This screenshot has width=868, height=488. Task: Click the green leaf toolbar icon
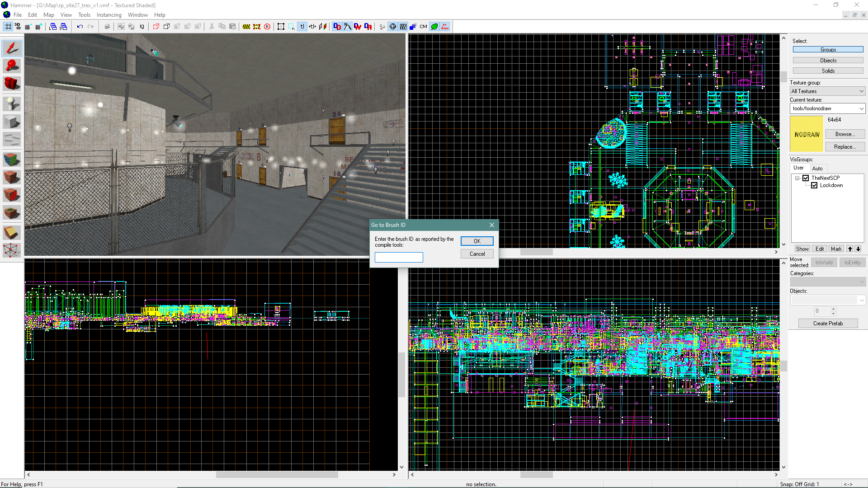click(x=434, y=27)
